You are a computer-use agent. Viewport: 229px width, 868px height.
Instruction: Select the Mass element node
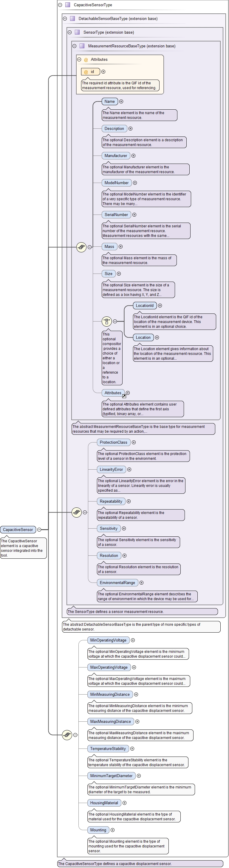coord(109,247)
